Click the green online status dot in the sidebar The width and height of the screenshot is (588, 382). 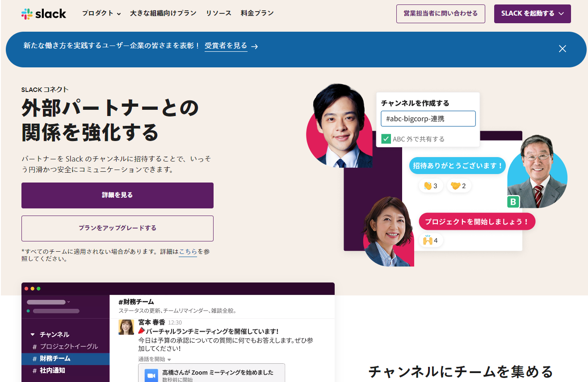coord(28,311)
